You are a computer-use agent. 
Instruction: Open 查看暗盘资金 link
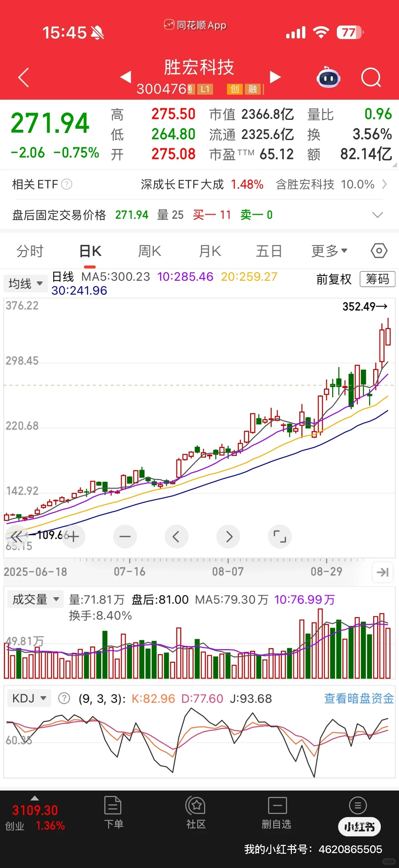click(359, 698)
